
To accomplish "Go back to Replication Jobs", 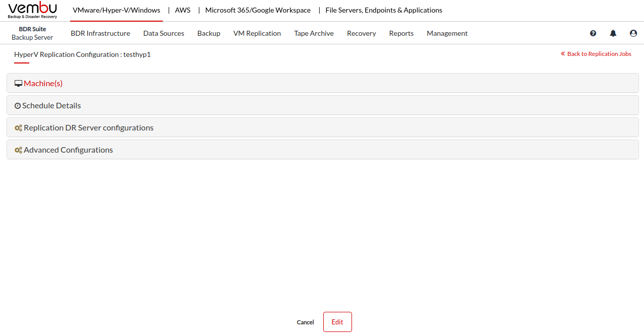I will [599, 54].
